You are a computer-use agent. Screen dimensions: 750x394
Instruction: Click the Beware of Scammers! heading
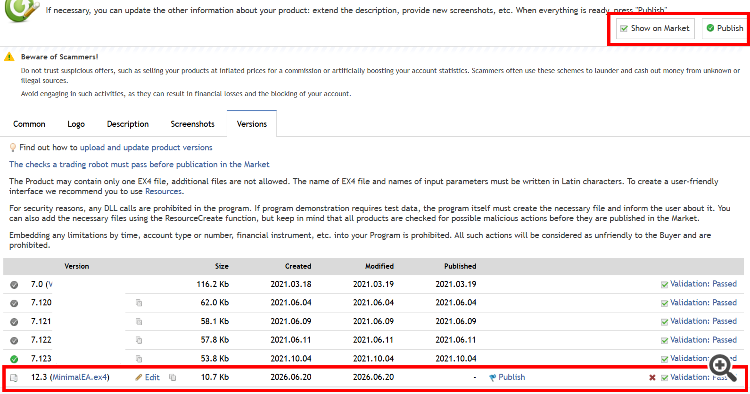(x=59, y=57)
